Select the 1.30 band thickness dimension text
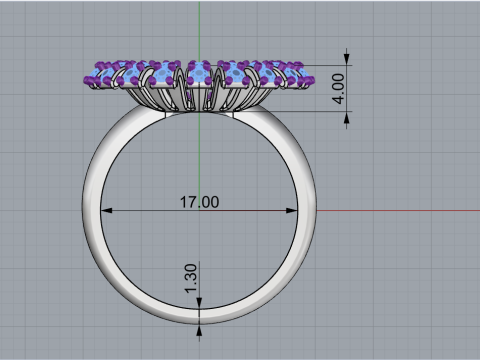This screenshot has height=360, width=480. click(191, 279)
